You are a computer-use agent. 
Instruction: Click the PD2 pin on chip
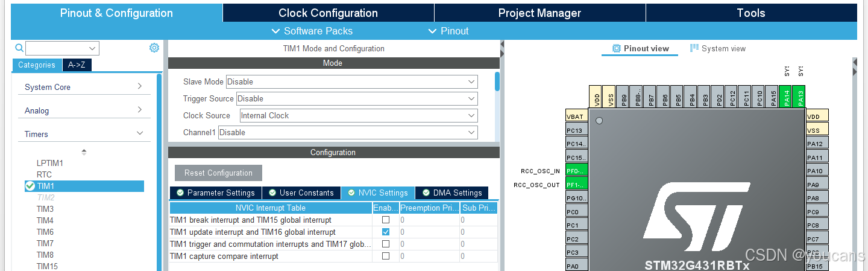(719, 96)
